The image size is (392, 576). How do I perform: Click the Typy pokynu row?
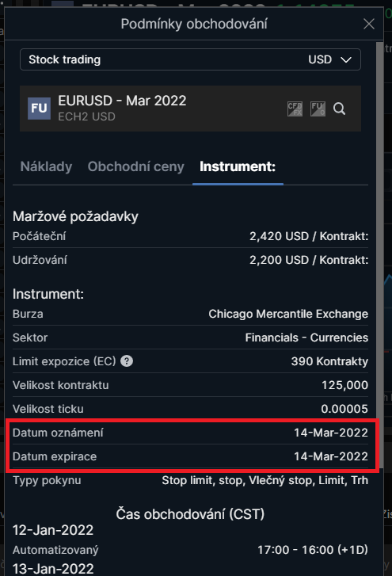click(190, 480)
